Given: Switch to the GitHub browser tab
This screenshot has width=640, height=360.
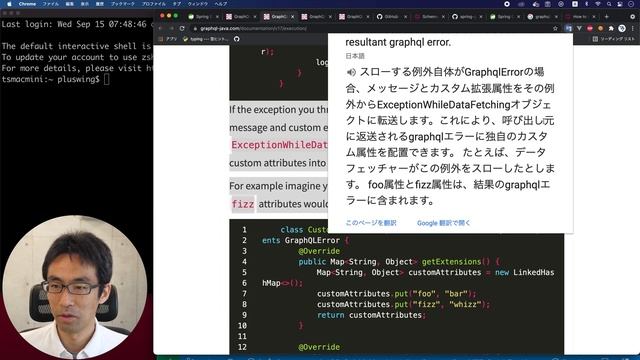Looking at the screenshot, I should click(x=390, y=17).
